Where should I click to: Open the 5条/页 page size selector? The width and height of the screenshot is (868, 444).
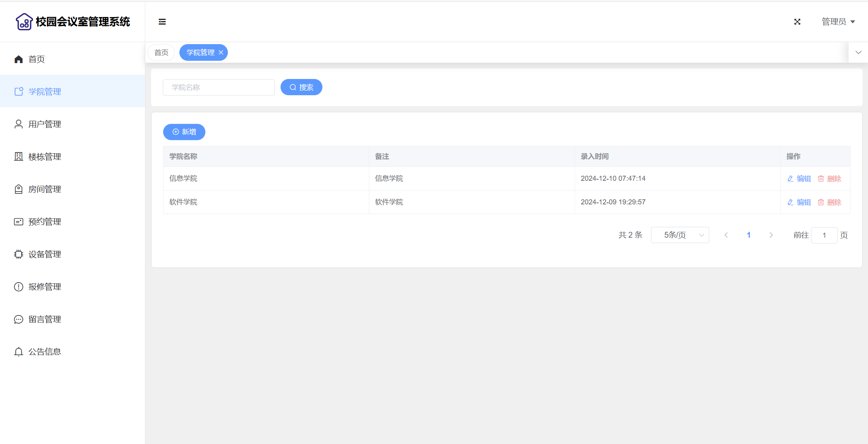[680, 235]
